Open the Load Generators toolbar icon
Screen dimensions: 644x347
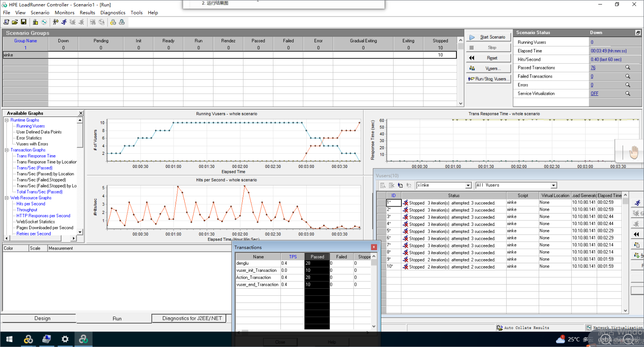(35, 22)
